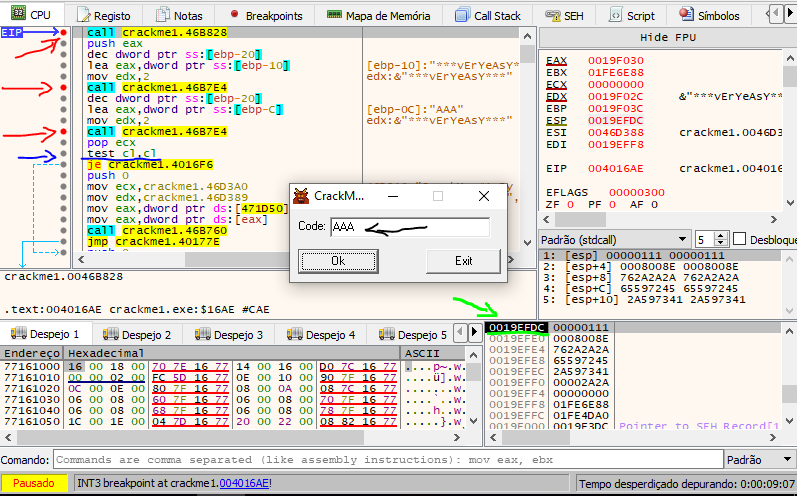797x496 pixels.
Task: Toggle the Desbloquear checkbox
Action: point(740,240)
